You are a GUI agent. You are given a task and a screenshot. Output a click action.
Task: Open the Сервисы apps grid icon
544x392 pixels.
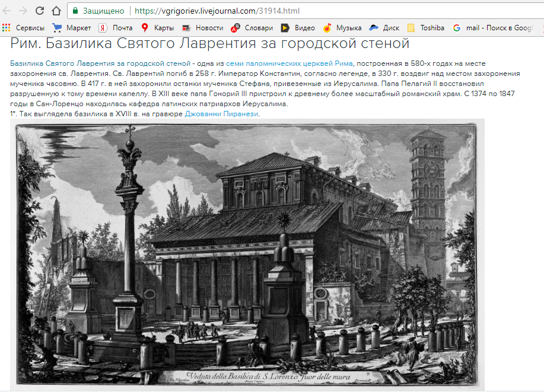pyautogui.click(x=7, y=28)
